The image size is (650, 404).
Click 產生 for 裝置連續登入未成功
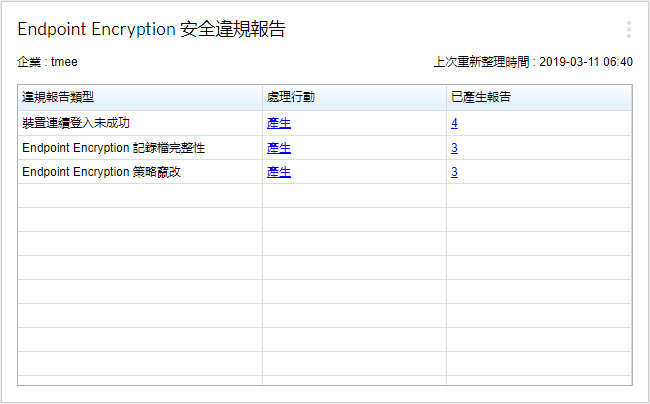tap(279, 123)
